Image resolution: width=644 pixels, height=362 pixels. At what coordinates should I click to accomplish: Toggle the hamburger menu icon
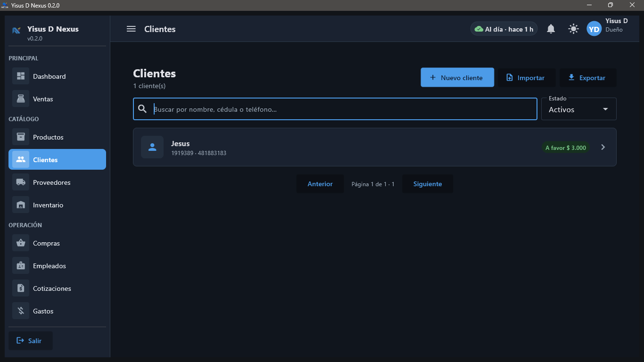pos(131,29)
